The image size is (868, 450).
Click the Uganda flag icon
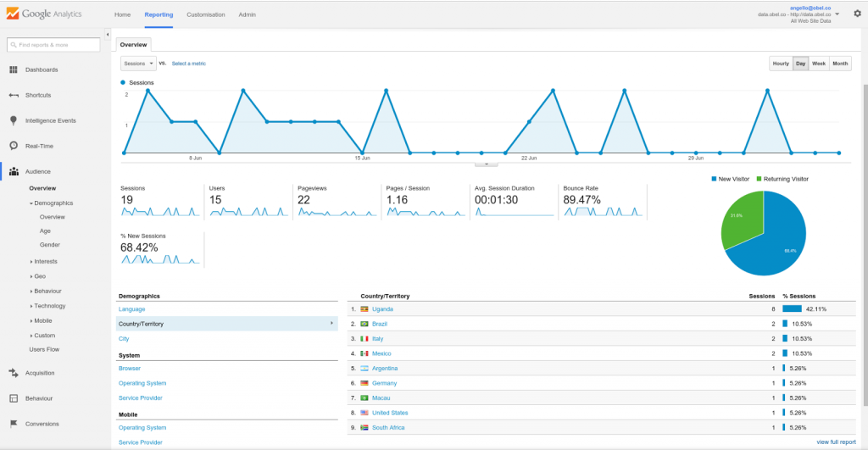pyautogui.click(x=364, y=309)
